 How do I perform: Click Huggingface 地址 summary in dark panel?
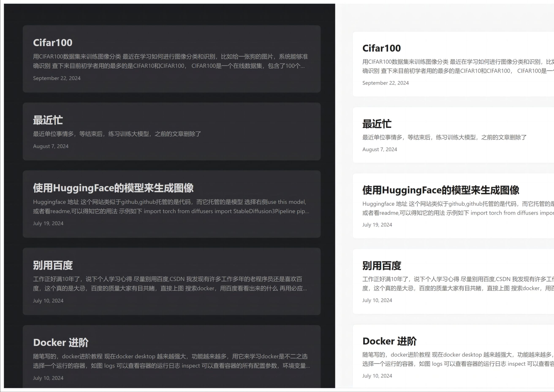tap(171, 207)
